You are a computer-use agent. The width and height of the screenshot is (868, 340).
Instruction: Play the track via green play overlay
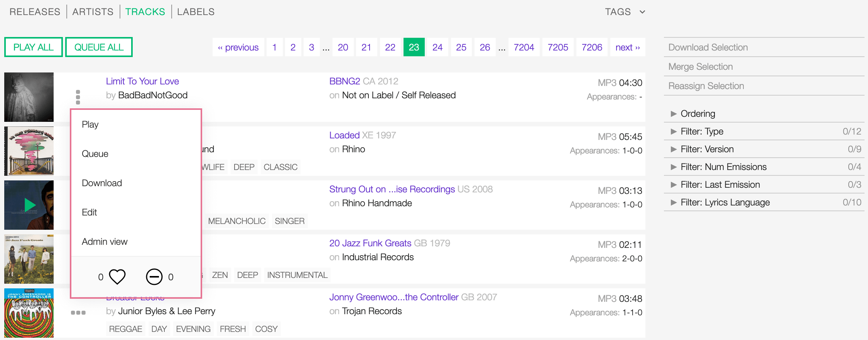click(x=30, y=205)
